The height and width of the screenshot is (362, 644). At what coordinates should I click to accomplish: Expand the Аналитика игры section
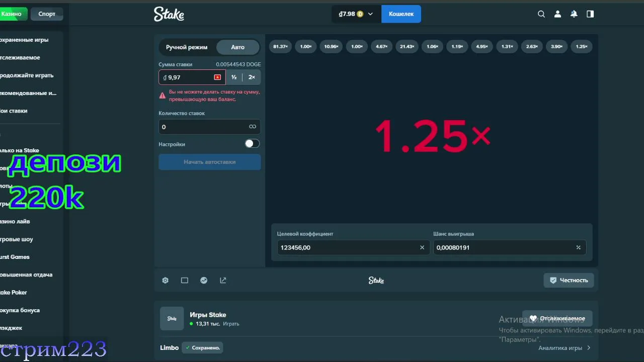[x=565, y=348]
